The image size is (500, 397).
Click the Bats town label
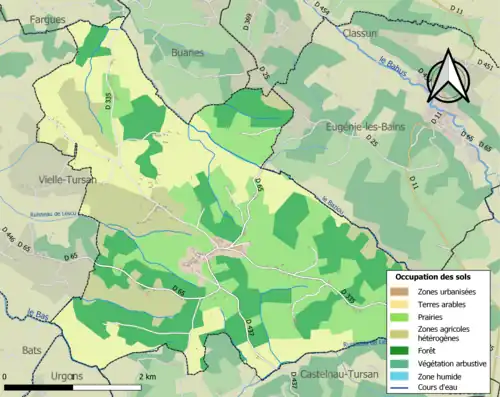(x=32, y=350)
